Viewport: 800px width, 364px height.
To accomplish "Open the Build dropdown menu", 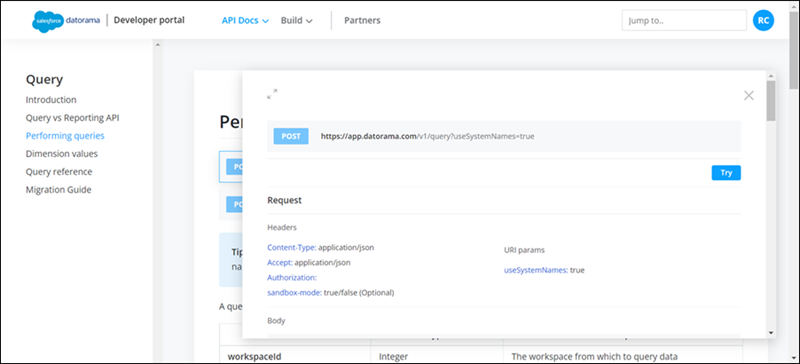I will 296,21.
